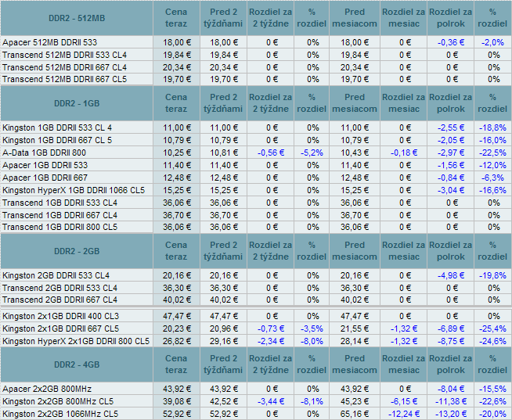Click the 21,55 € month-ago price

pyautogui.click(x=355, y=328)
